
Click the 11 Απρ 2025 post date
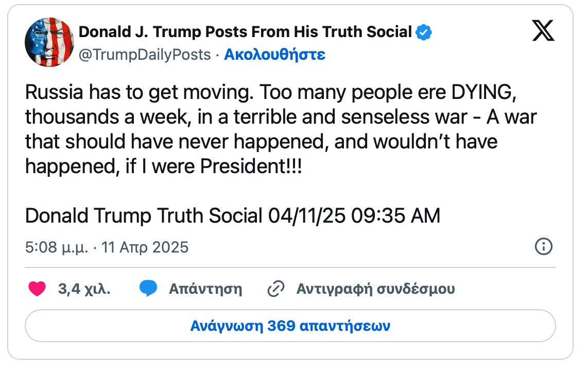click(145, 247)
